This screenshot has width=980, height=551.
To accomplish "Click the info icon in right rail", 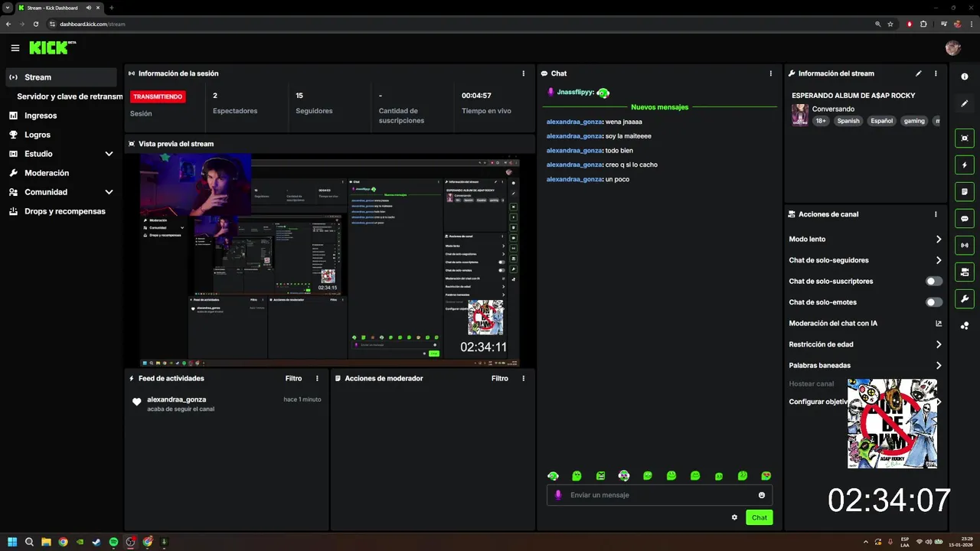I will tap(965, 77).
